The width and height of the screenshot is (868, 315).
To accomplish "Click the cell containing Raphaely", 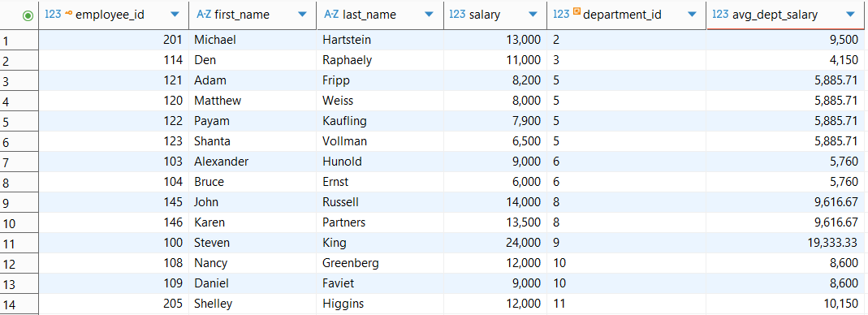I will tap(380, 60).
